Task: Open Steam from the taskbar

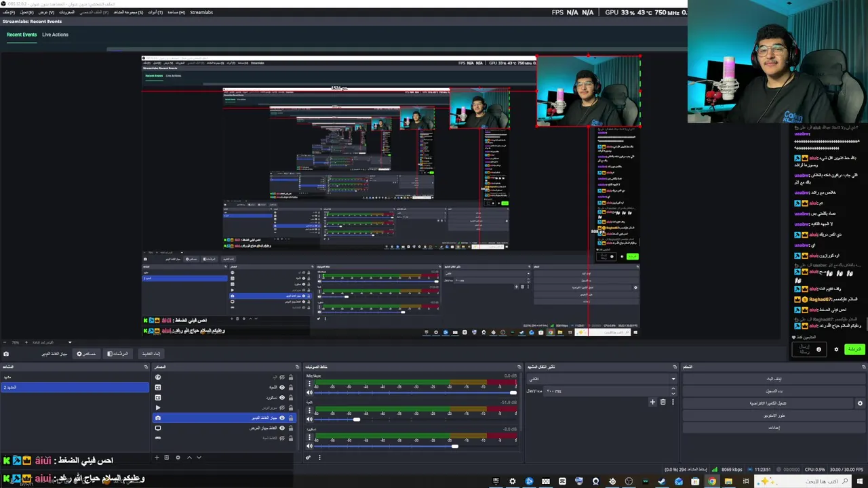Action: click(661, 481)
